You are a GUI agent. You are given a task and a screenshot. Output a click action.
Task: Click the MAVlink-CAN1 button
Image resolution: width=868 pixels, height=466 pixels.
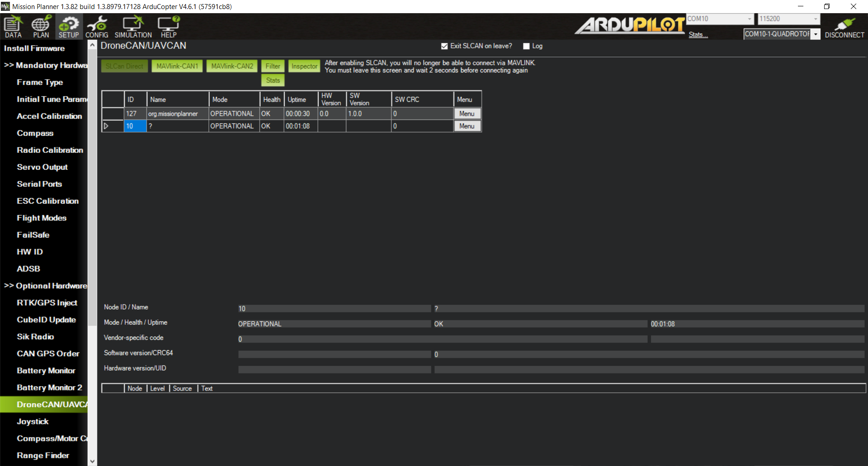coord(177,66)
